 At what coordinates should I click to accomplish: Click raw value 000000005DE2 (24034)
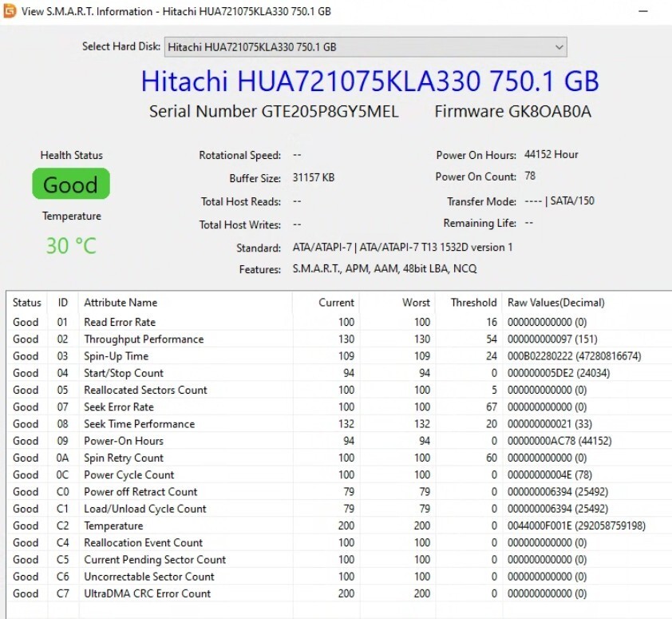pyautogui.click(x=559, y=373)
